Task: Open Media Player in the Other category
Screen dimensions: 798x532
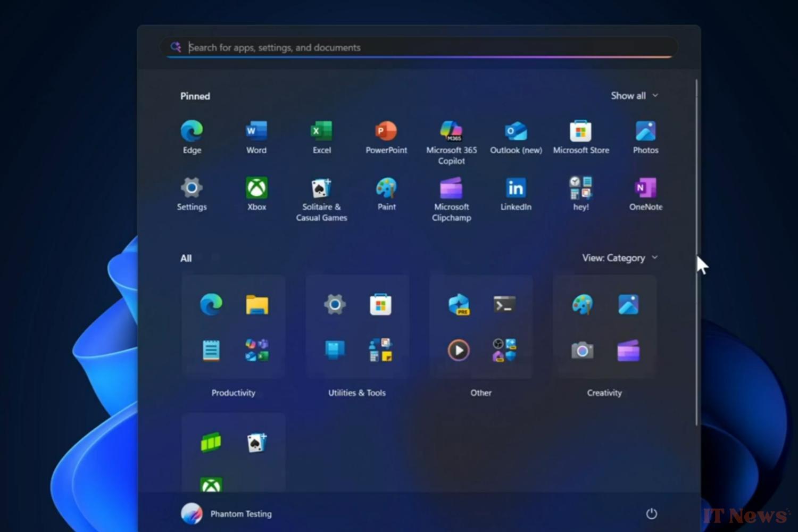Action: click(459, 351)
